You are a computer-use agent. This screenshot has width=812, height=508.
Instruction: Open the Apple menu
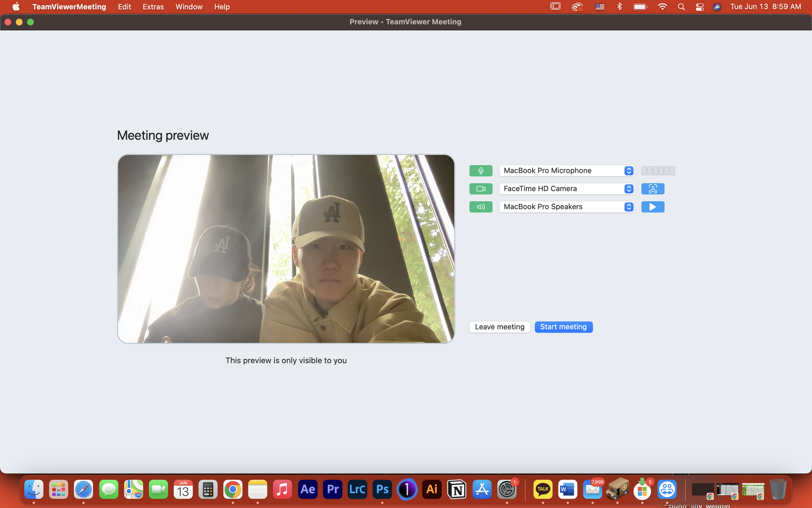pos(16,7)
